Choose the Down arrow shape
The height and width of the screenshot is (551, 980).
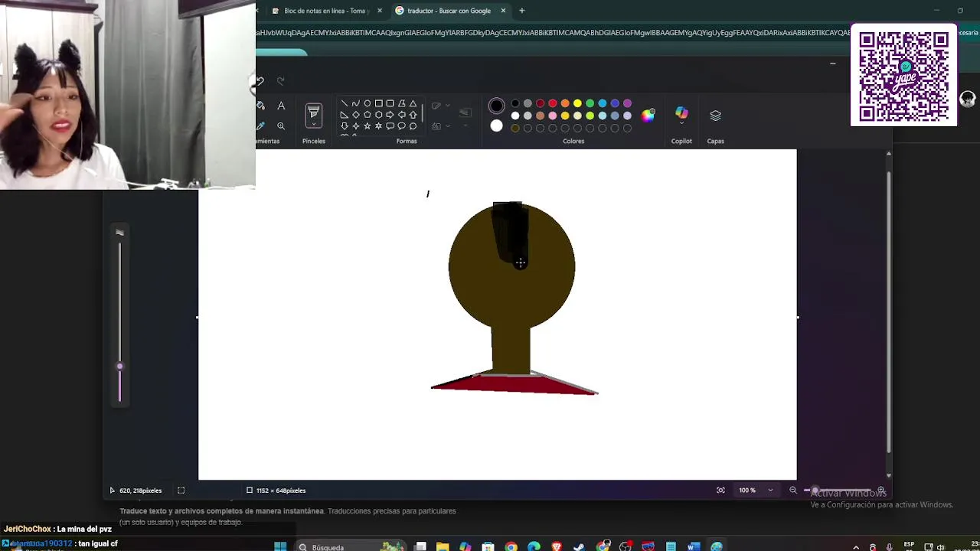pos(344,126)
